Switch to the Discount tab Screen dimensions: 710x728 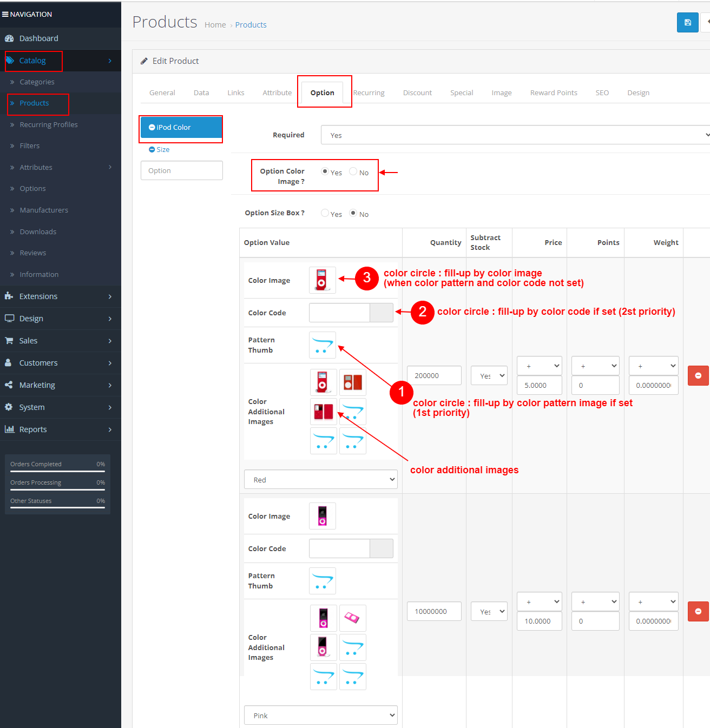click(417, 93)
